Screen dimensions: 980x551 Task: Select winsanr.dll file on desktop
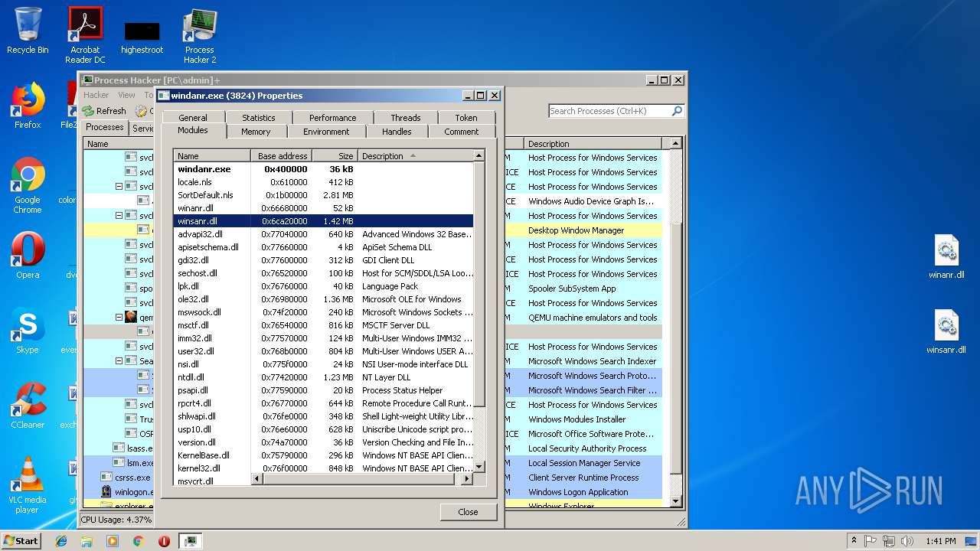(x=946, y=332)
